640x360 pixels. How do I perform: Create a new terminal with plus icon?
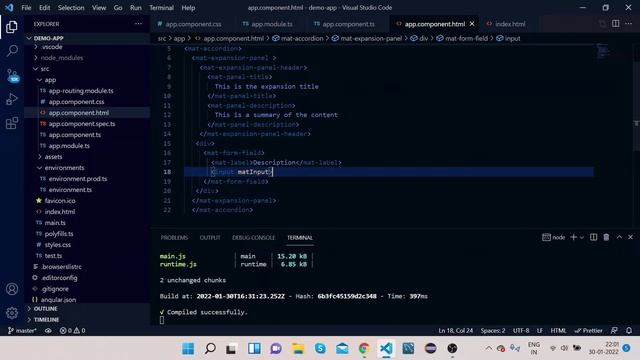coord(573,237)
